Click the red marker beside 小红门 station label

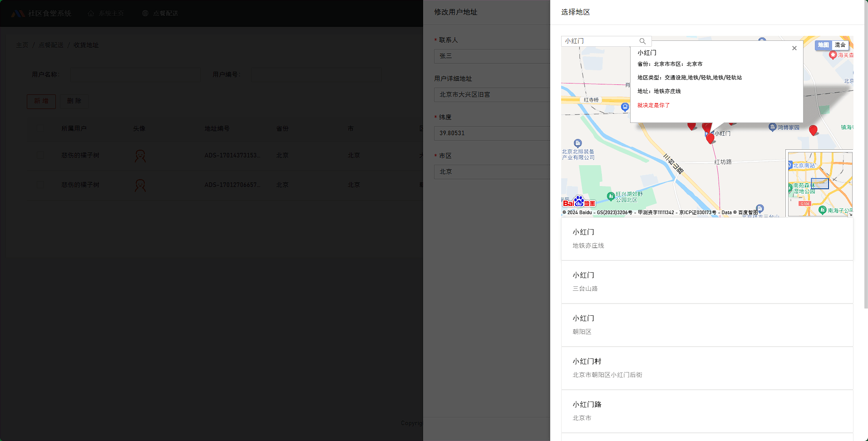click(710, 138)
